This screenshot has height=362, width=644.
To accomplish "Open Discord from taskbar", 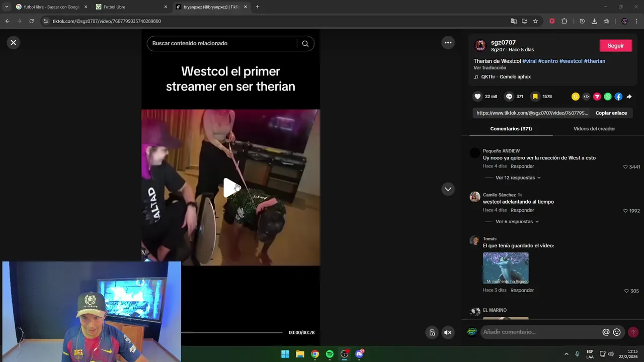I will click(x=359, y=354).
